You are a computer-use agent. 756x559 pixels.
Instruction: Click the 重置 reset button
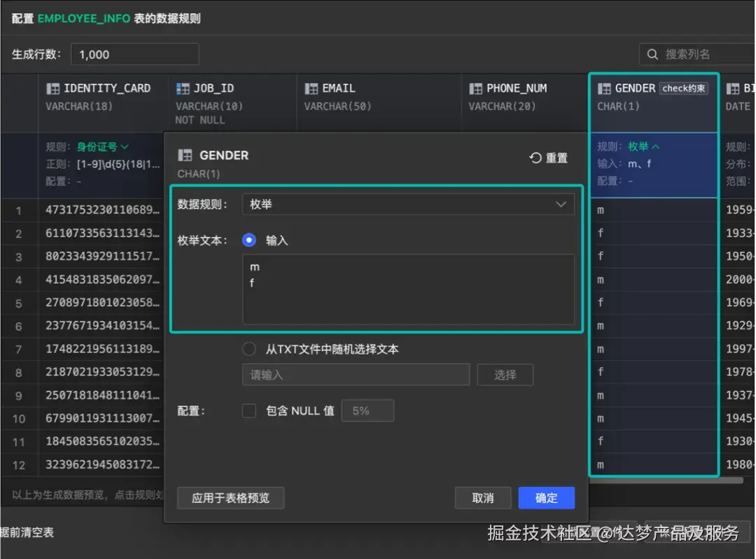(x=549, y=158)
